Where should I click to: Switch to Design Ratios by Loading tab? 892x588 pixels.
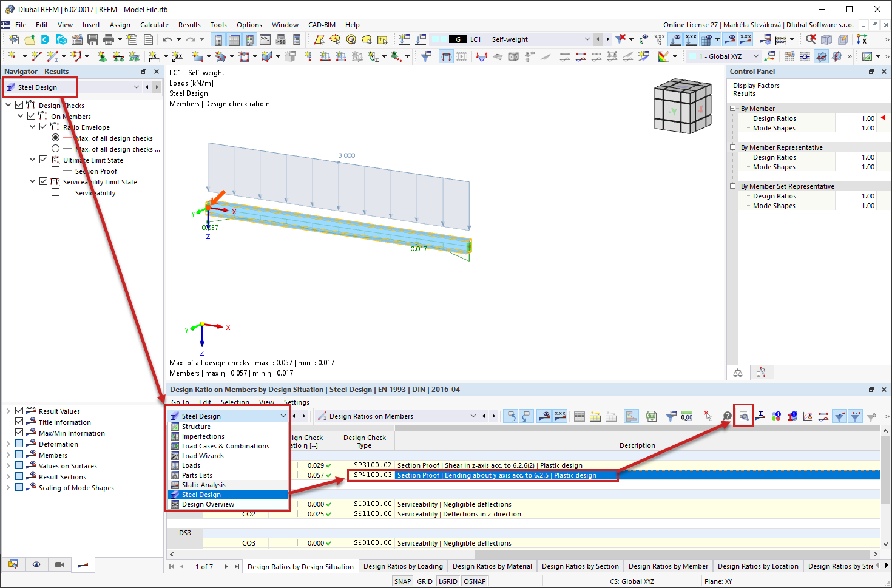[403, 566]
